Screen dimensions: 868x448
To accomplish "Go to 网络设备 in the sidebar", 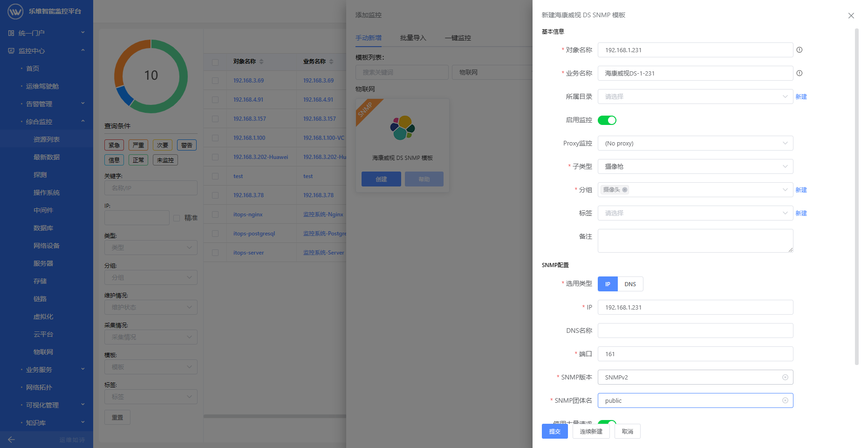I will [47, 246].
